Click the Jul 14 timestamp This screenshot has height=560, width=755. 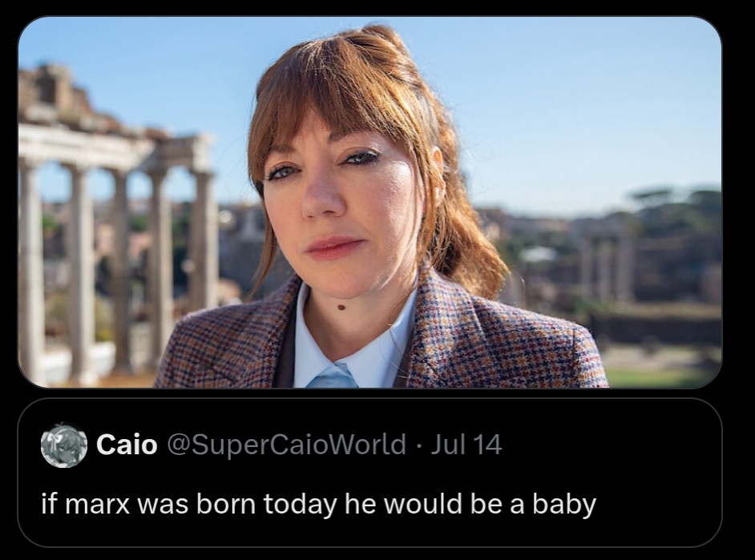[x=466, y=445]
